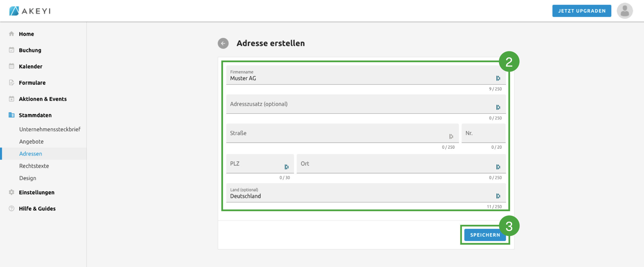Click the back arrow beside Adresse erstellen

(x=223, y=43)
